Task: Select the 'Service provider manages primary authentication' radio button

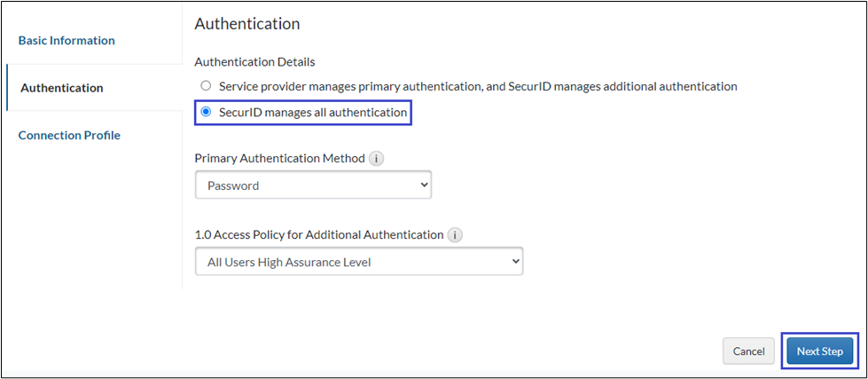Action: click(x=206, y=86)
